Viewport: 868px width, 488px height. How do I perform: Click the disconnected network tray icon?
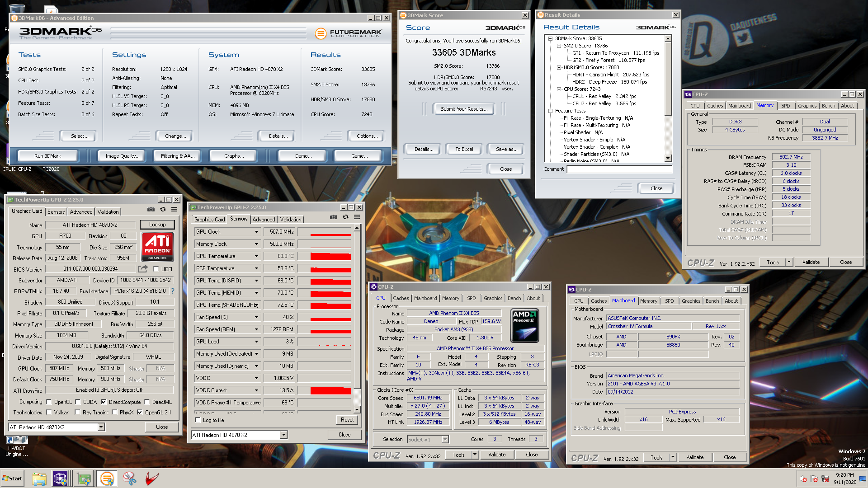pos(825,479)
